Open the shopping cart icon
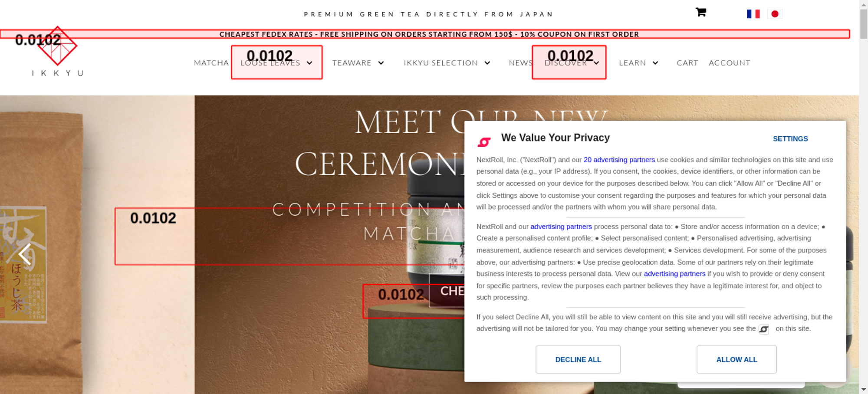This screenshot has width=868, height=394. coord(700,12)
